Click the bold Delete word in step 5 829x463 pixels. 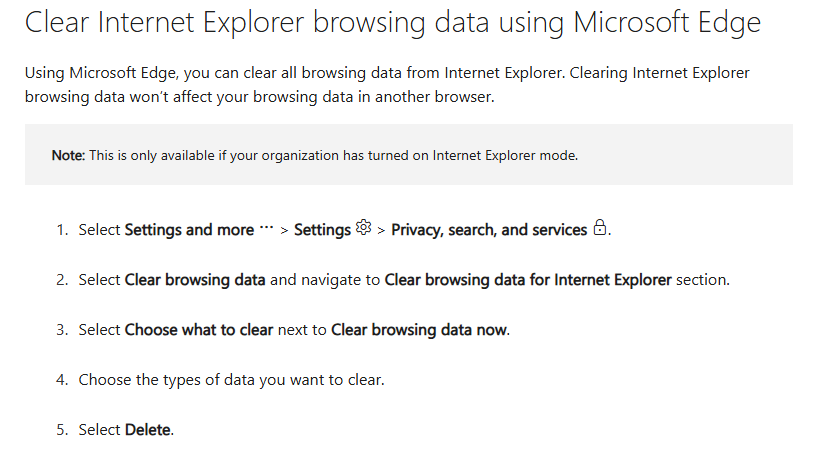148,430
